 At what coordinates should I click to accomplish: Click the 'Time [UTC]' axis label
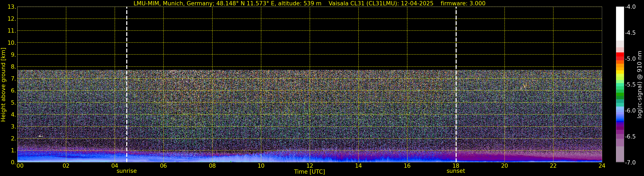click(309, 172)
